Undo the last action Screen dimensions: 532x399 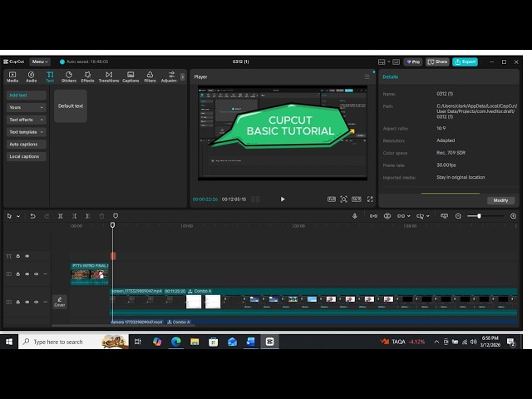pyautogui.click(x=32, y=216)
